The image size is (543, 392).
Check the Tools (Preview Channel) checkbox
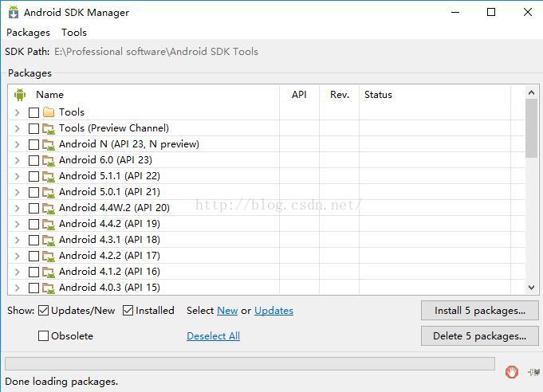[x=33, y=128]
